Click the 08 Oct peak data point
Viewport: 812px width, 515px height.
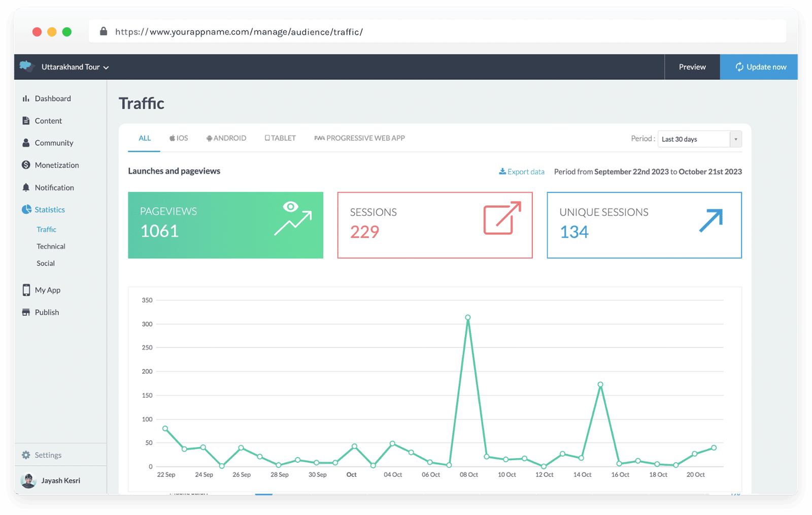(x=468, y=317)
